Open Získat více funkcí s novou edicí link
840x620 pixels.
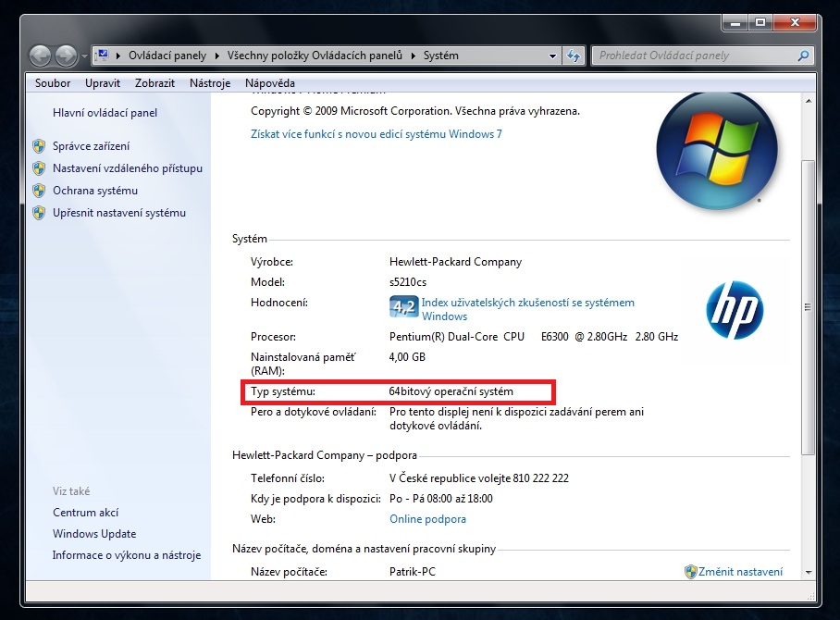click(377, 134)
